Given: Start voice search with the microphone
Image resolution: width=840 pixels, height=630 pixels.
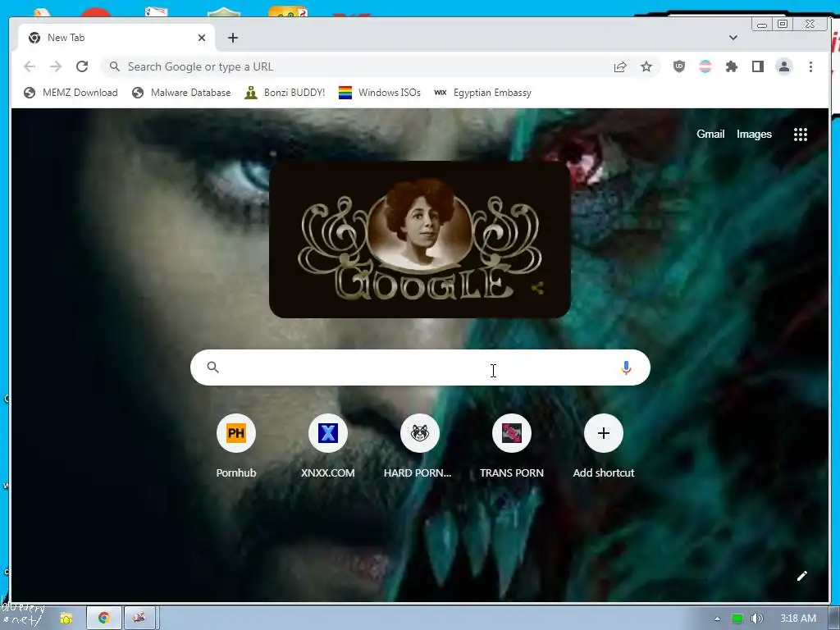Looking at the screenshot, I should [626, 367].
